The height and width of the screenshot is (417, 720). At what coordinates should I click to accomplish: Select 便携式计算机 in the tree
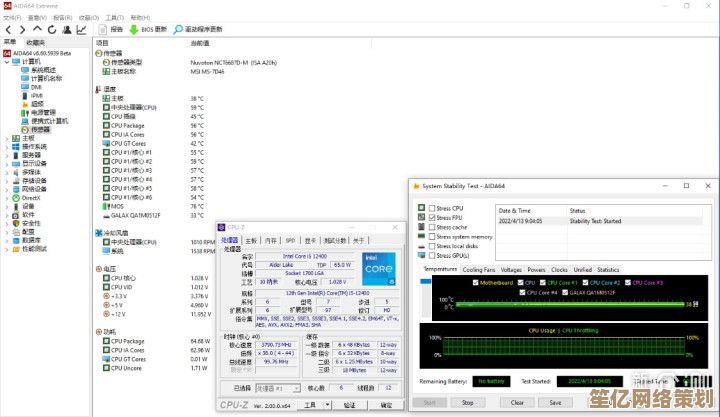(x=49, y=121)
